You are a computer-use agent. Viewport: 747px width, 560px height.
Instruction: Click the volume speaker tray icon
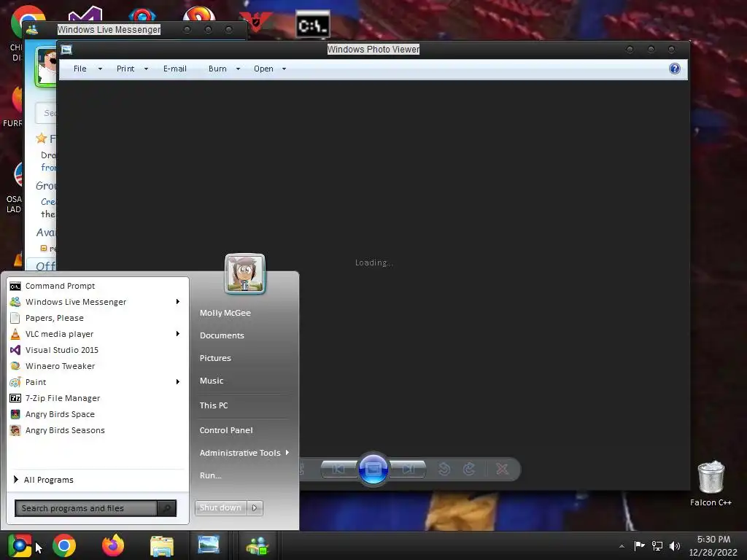click(675, 545)
